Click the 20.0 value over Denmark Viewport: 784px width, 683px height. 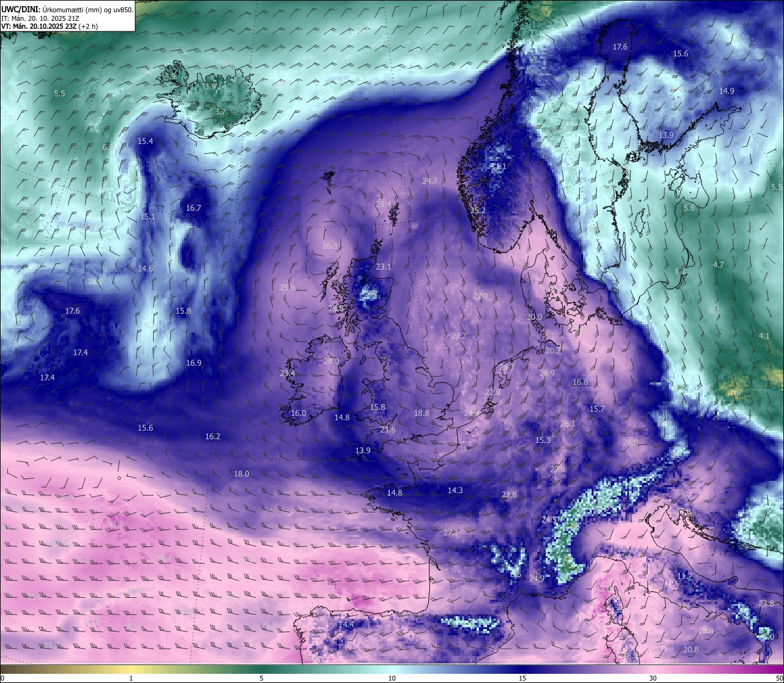point(534,317)
